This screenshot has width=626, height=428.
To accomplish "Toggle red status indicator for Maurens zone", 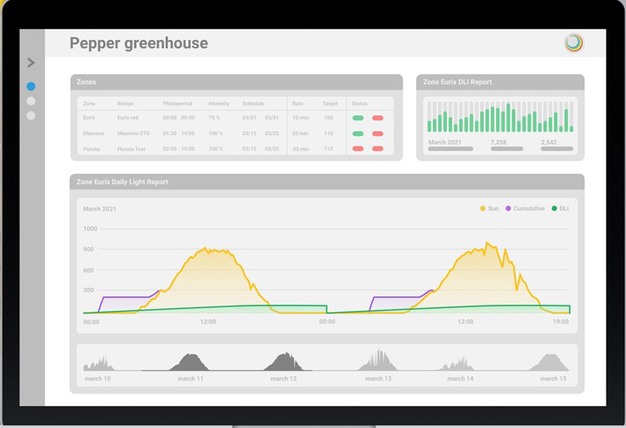I will tap(378, 133).
